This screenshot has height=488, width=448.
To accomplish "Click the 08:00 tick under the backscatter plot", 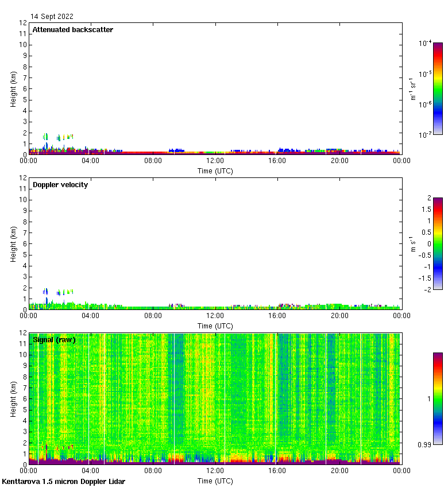I will 153,161.
